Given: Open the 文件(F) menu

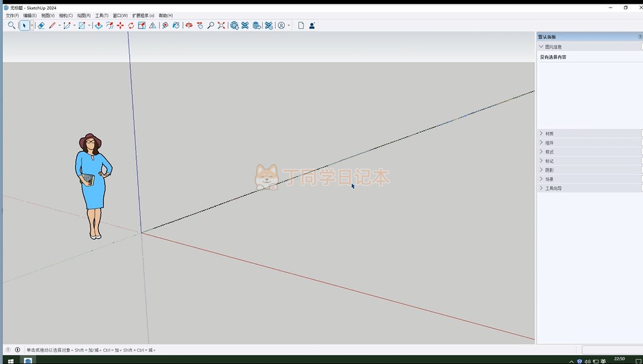Looking at the screenshot, I should [x=12, y=15].
